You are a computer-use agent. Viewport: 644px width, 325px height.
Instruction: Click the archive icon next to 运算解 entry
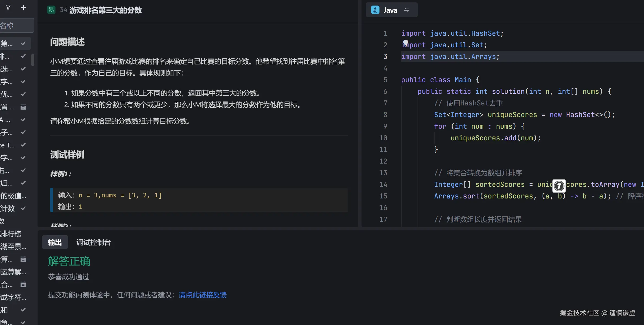click(23, 259)
